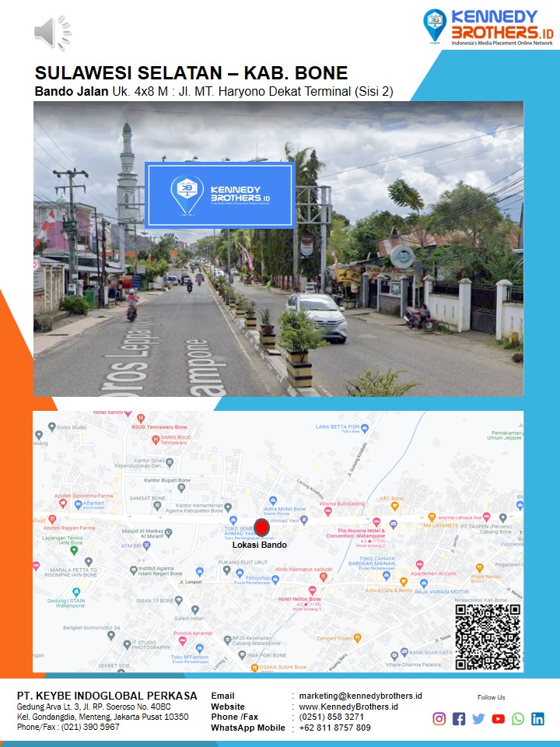Click TOKO CAHAYA BAROKAH MAINAN label
Viewport: 560px width, 747px height.
372,561
